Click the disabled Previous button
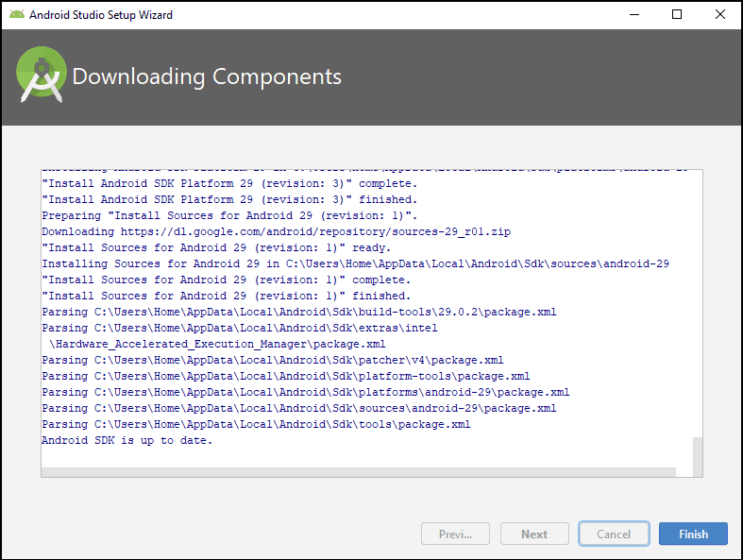Image resolution: width=743 pixels, height=560 pixels. (x=455, y=534)
